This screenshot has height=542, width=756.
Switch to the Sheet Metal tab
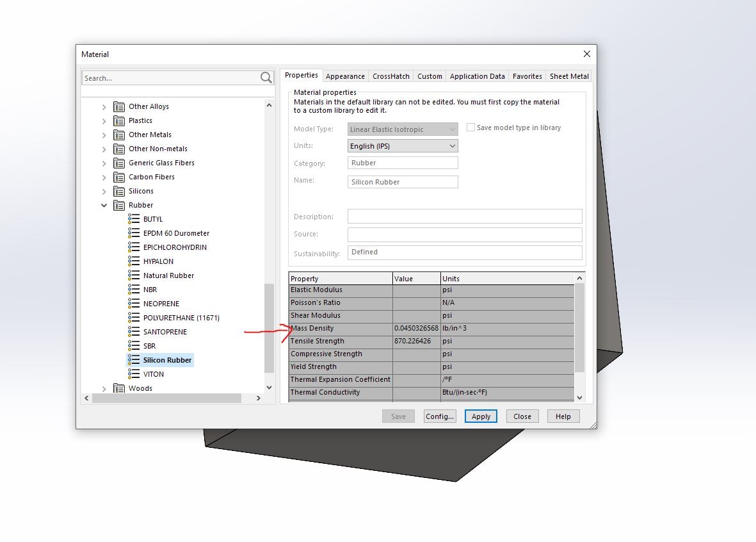(570, 76)
